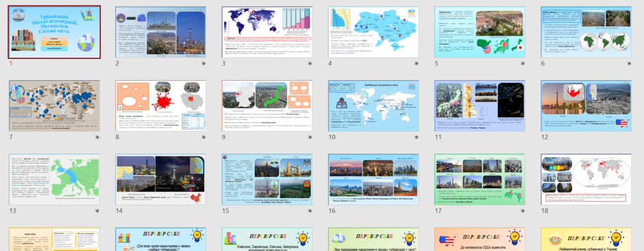Click the slide number '10' label
This screenshot has width=644, height=251.
(x=332, y=137)
